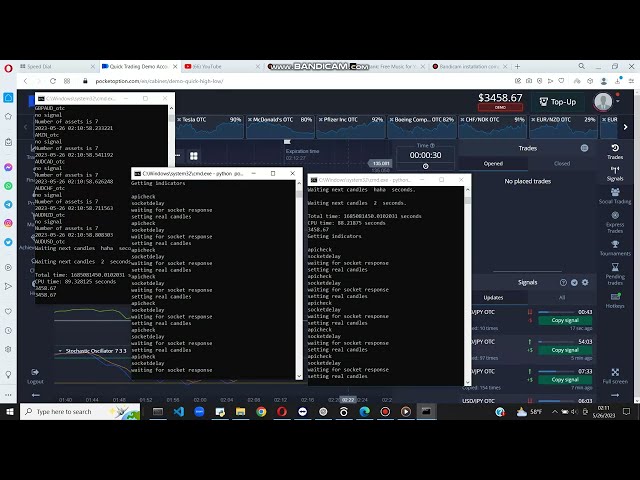This screenshot has height=480, width=640.
Task: Click Telegram icon in Signals header
Action: pyautogui.click(x=574, y=282)
